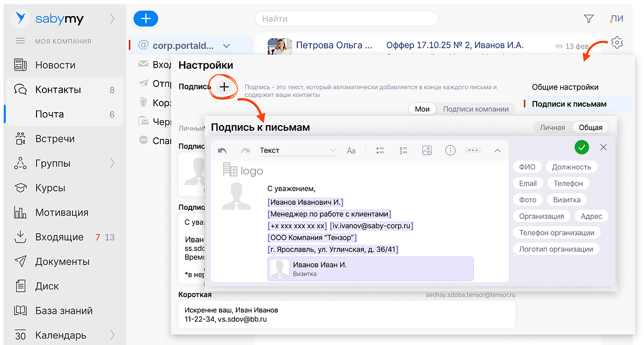The width and height of the screenshot is (644, 345).
Task: Expand the corp.portald mailbox dropdown
Action: (x=226, y=46)
